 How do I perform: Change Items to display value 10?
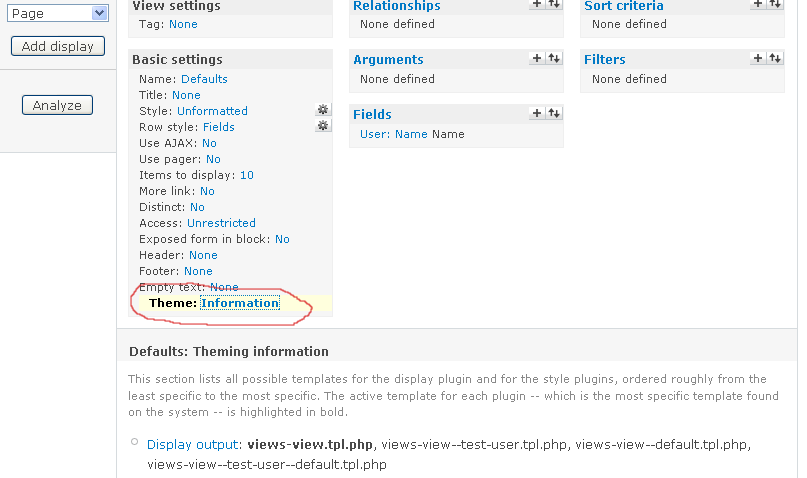246,175
